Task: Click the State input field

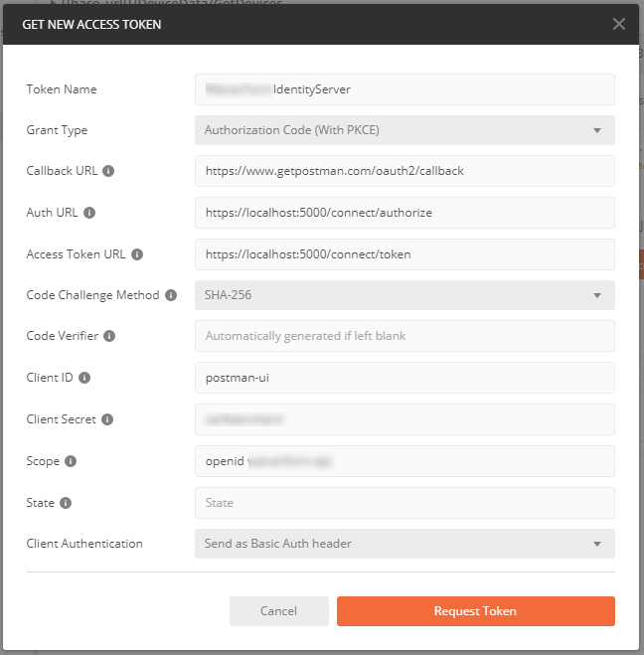Action: (404, 503)
